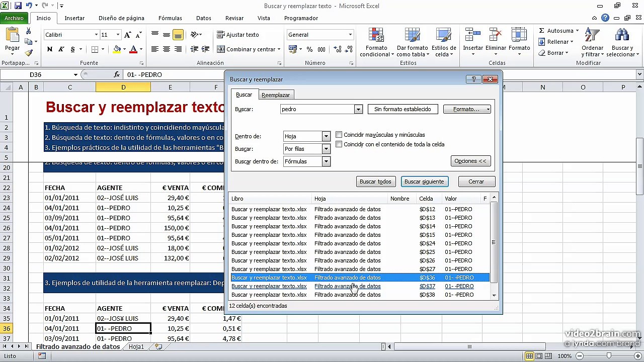Viewport: 644px width, 362px height.
Task: Click the insert worksheet tab icon
Action: point(158,347)
